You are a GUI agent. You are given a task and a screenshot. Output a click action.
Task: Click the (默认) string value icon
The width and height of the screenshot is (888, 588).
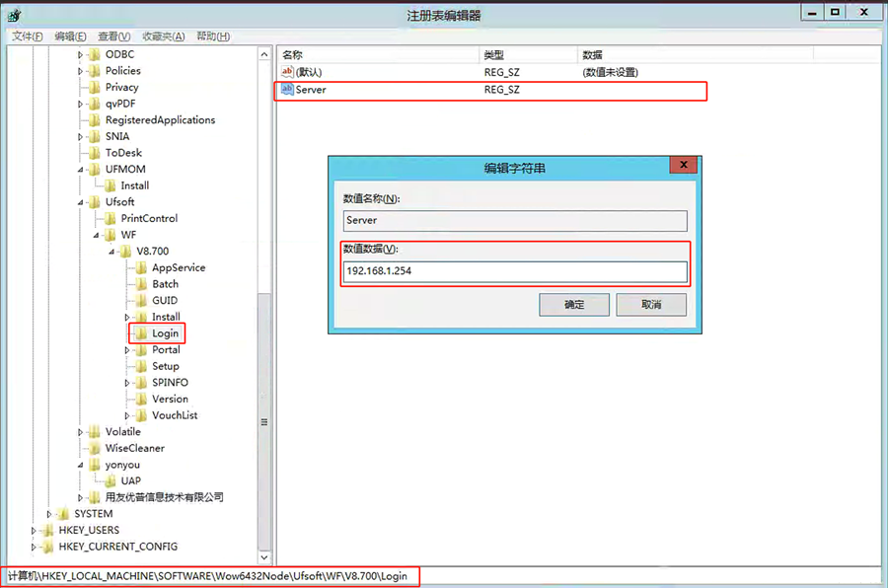[x=288, y=72]
